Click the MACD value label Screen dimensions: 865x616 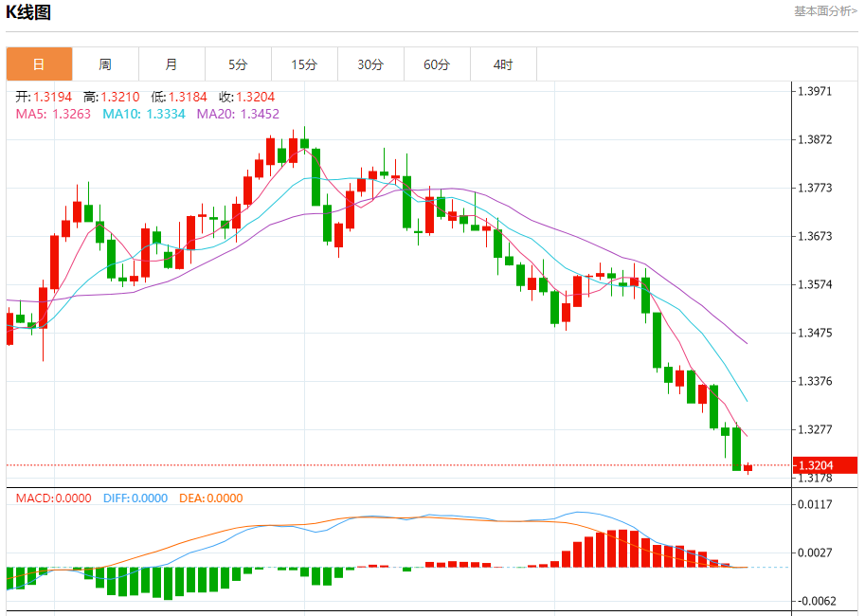54,498
